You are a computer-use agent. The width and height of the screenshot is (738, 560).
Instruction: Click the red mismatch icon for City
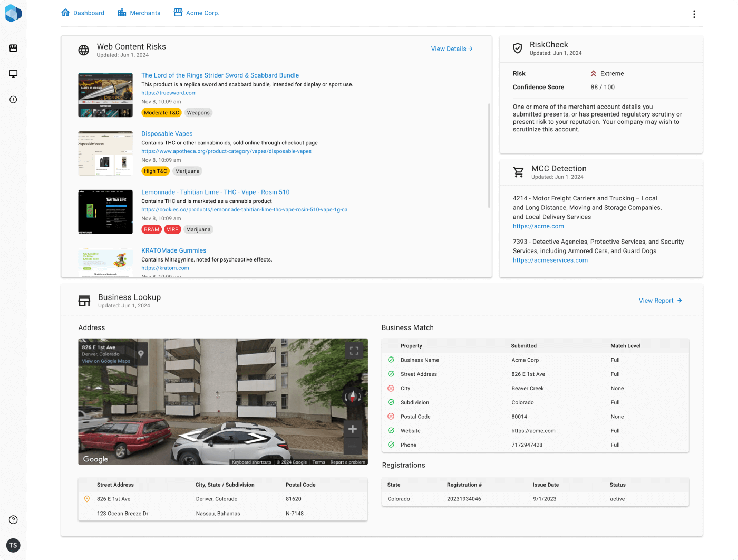[x=391, y=388]
